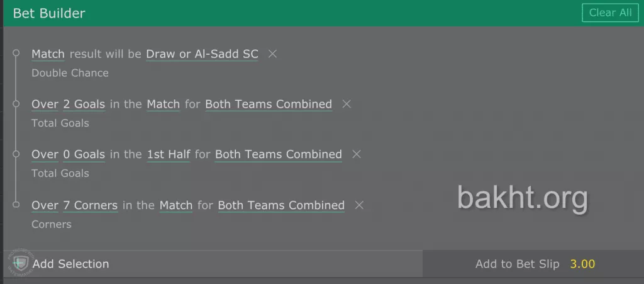
Task: Change 'Over' option in the 2 Goals row
Action: click(45, 105)
